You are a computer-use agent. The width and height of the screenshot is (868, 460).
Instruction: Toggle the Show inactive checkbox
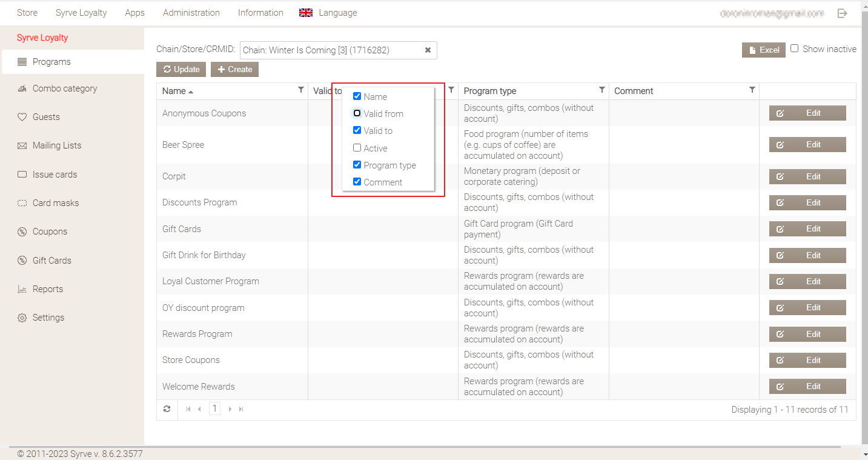point(795,48)
